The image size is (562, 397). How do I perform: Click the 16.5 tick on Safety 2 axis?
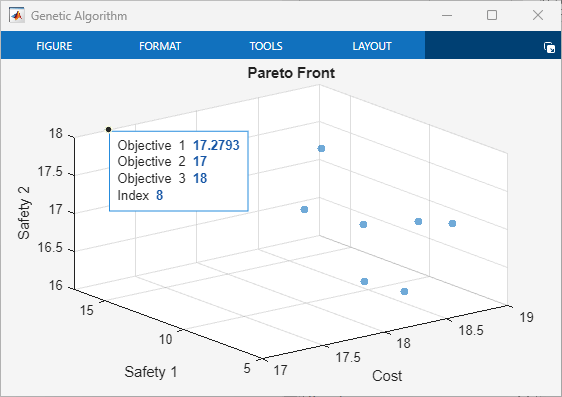(x=50, y=248)
